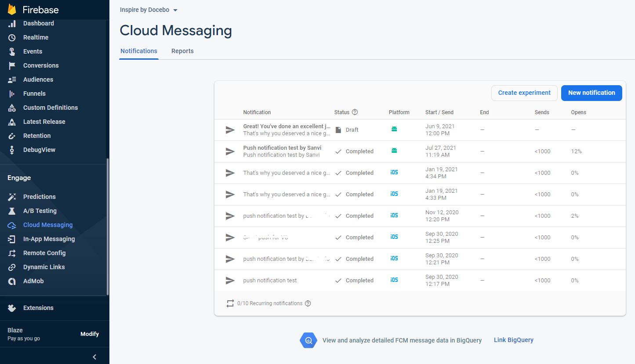Click the New notification button
The width and height of the screenshot is (635, 364).
(x=591, y=93)
